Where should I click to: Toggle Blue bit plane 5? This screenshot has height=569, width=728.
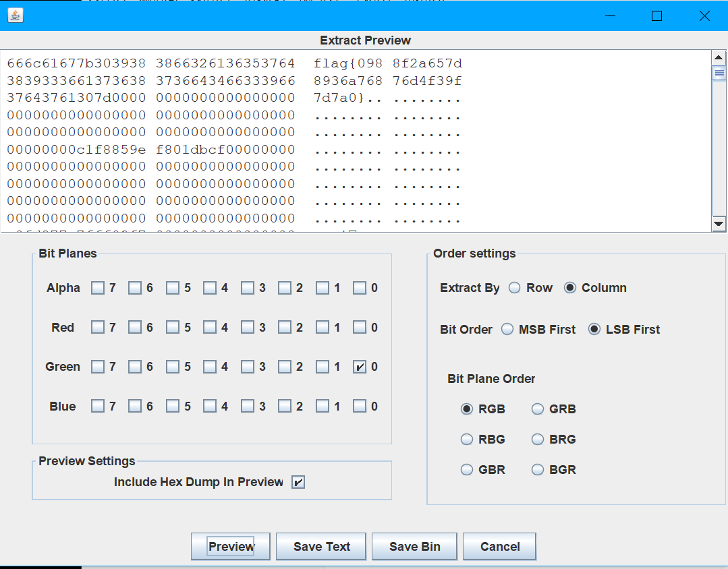point(173,407)
